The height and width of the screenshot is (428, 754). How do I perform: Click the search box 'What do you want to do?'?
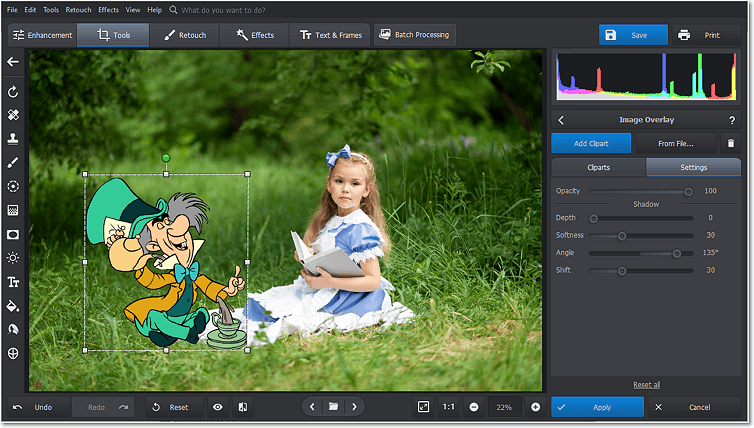[x=223, y=10]
